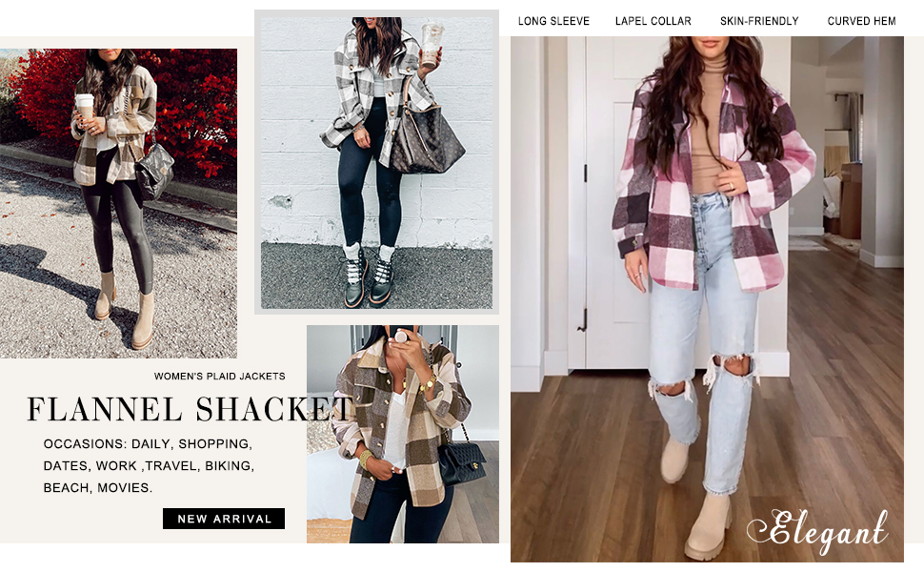
Task: Click the FLANNEL SHACKET heading
Action: click(x=190, y=409)
